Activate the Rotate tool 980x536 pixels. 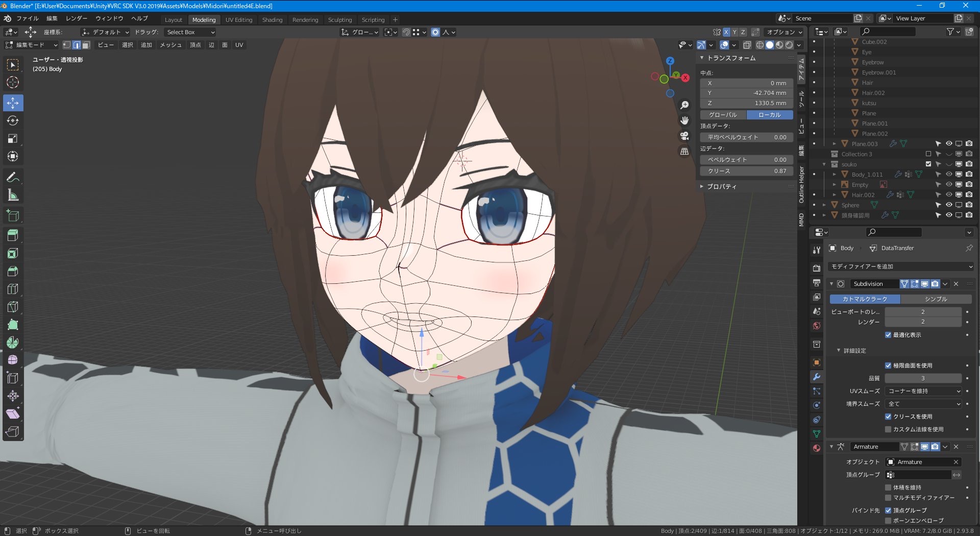point(13,121)
